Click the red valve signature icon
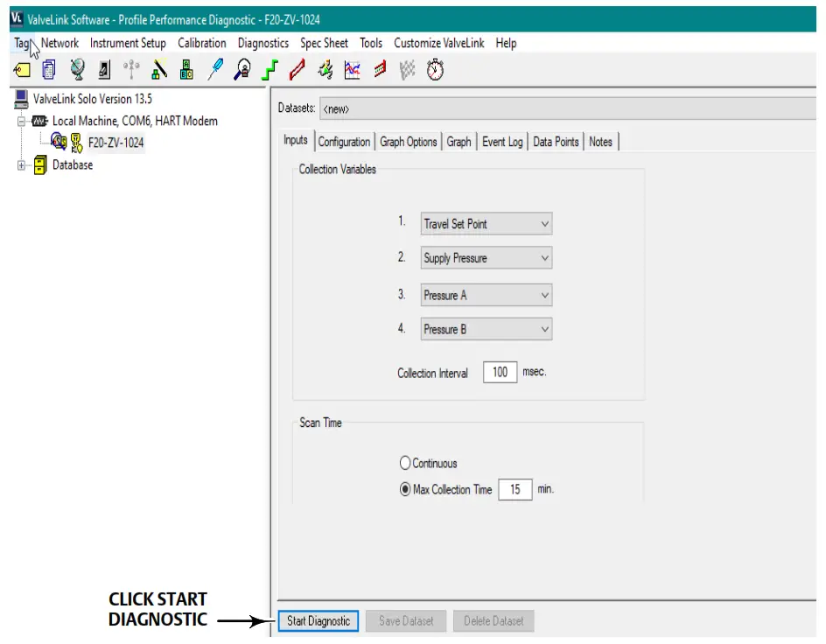The height and width of the screenshot is (644, 826). click(x=297, y=69)
